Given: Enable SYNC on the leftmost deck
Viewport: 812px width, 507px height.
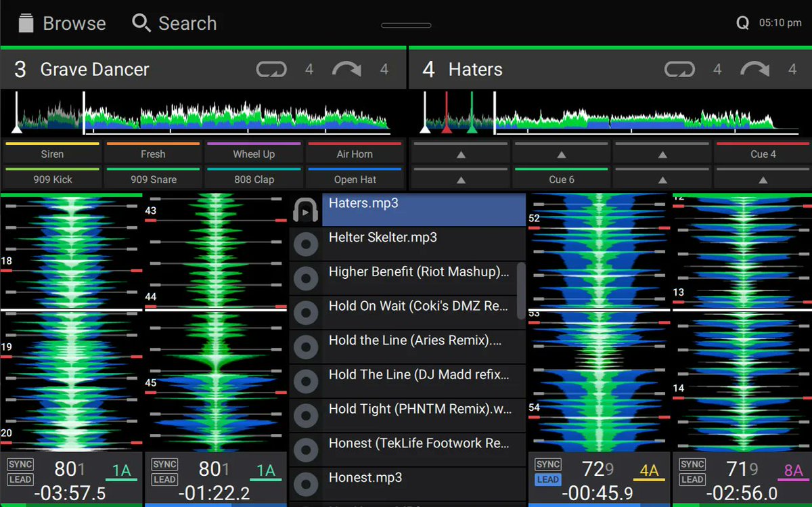Looking at the screenshot, I should point(20,464).
